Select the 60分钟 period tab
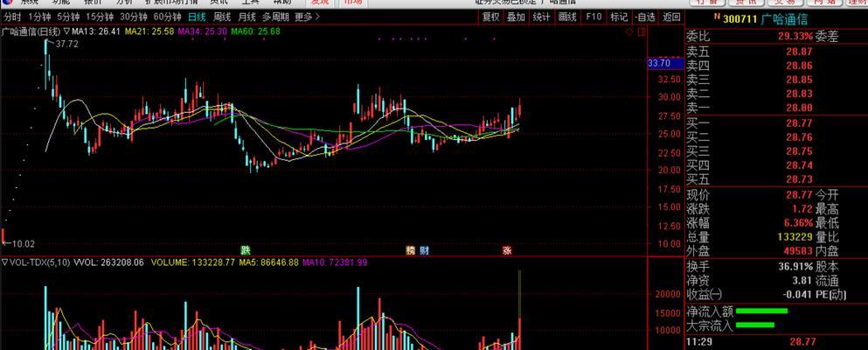Image resolution: width=868 pixels, height=350 pixels. pos(167,17)
